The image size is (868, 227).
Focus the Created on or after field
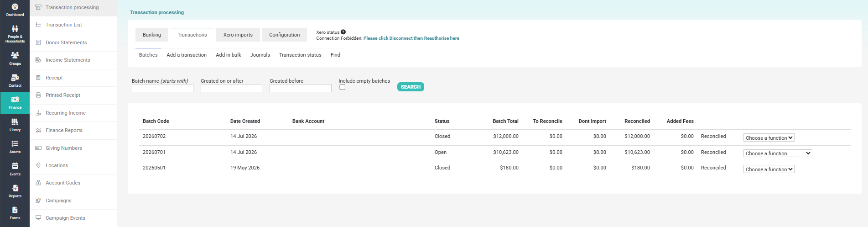pyautogui.click(x=231, y=88)
